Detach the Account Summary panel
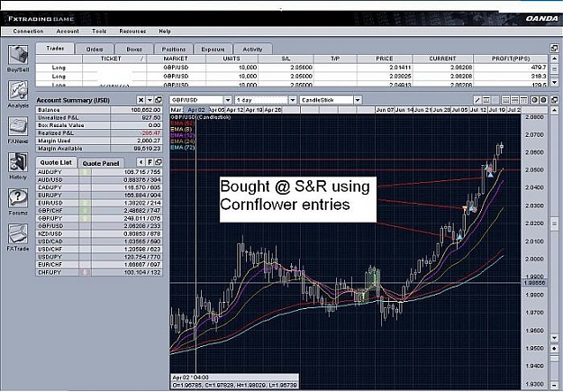This screenshot has width=563, height=392. [x=159, y=100]
